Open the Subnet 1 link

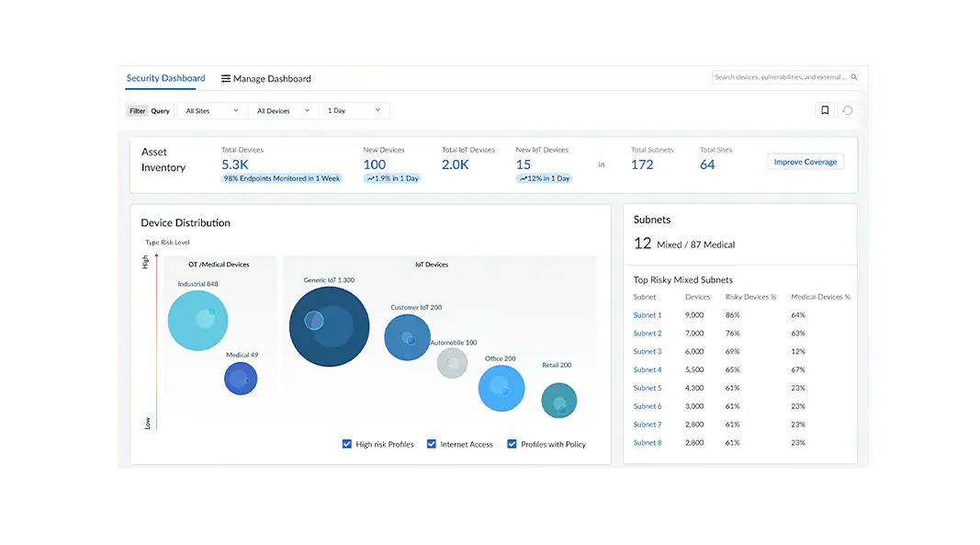647,315
